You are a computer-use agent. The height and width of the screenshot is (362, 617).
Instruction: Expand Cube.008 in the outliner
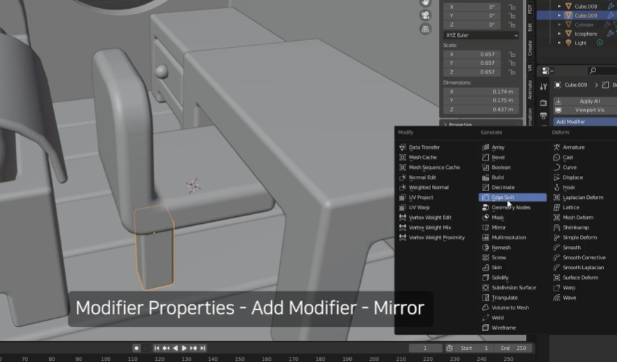(x=560, y=6)
